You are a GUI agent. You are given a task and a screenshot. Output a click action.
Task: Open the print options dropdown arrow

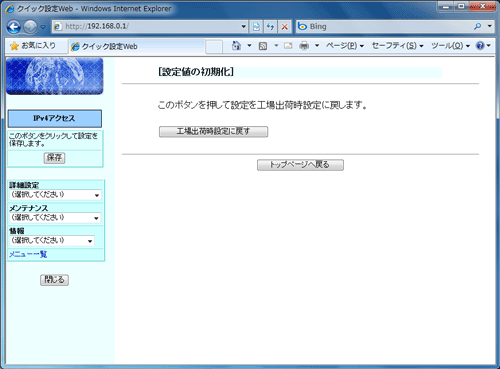(x=317, y=46)
